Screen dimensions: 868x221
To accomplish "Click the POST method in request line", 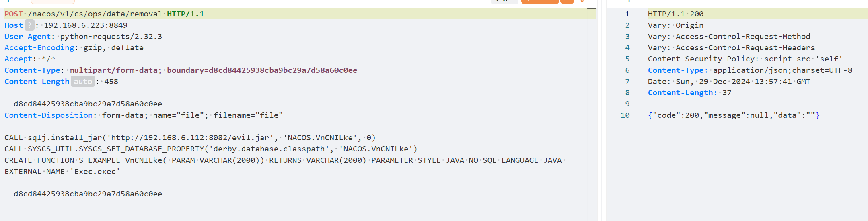I will click(14, 14).
